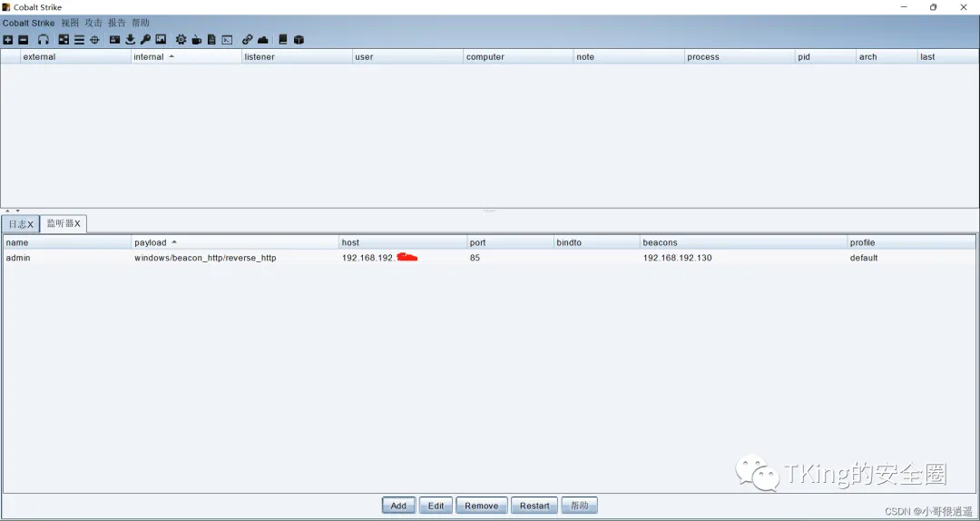
Task: Open help via book icon
Action: [283, 39]
